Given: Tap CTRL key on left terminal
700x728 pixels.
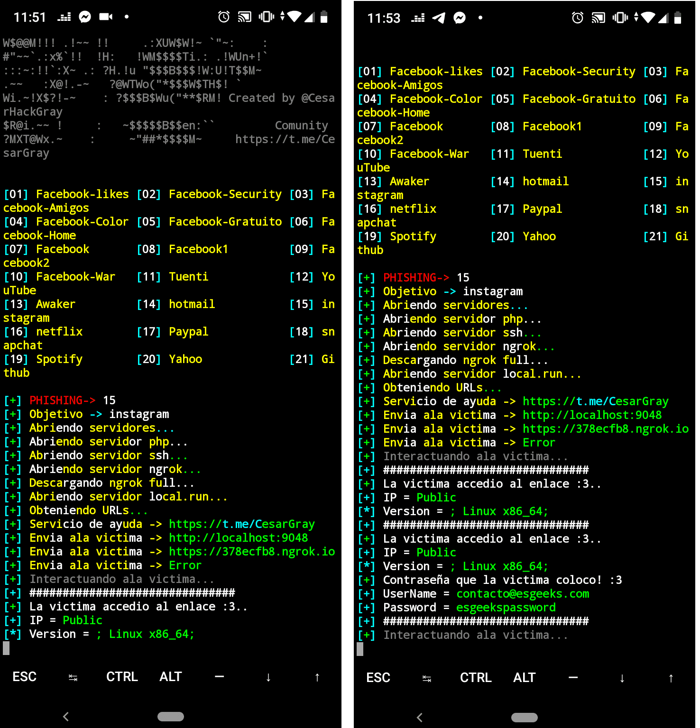Looking at the screenshot, I should click(122, 677).
